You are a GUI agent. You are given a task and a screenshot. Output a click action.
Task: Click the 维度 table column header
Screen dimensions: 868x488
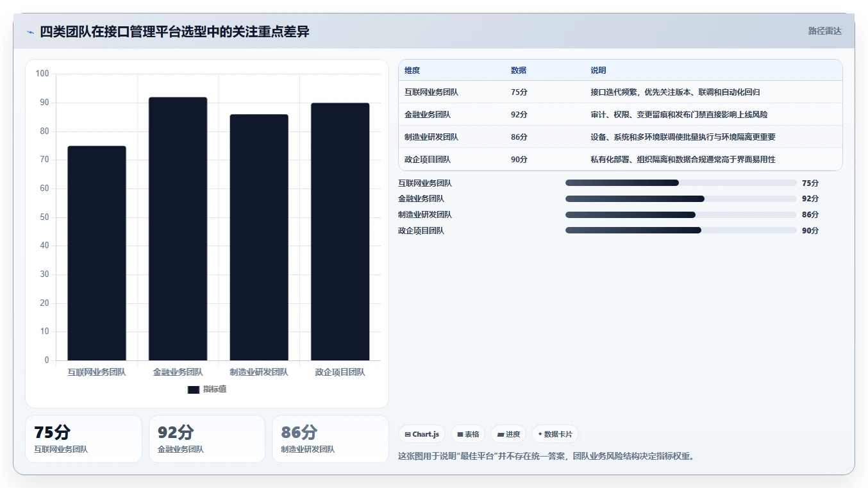click(412, 71)
